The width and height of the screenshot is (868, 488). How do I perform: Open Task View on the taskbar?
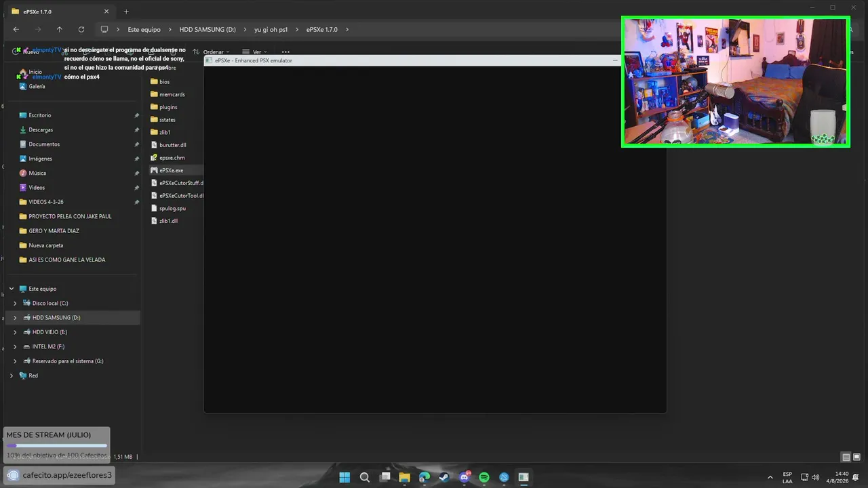click(x=385, y=477)
